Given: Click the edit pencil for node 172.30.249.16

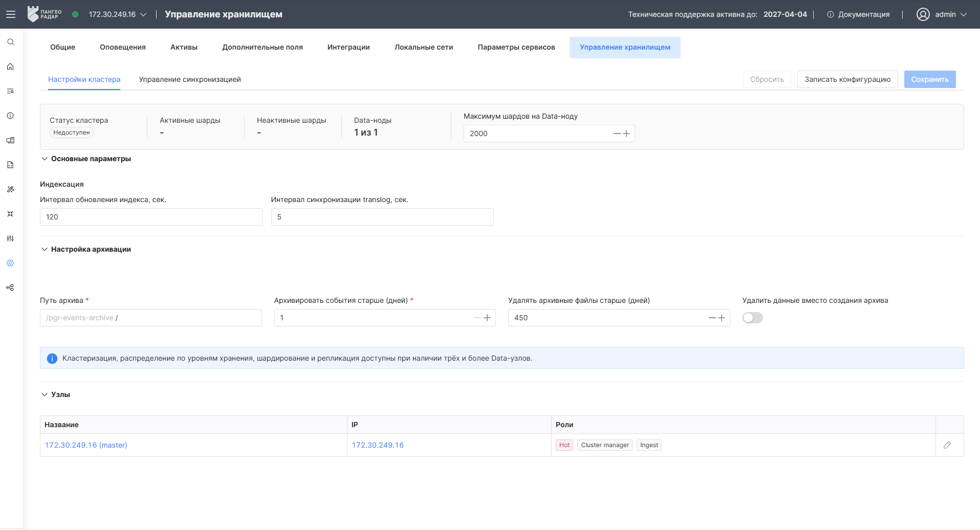Looking at the screenshot, I should point(947,445).
